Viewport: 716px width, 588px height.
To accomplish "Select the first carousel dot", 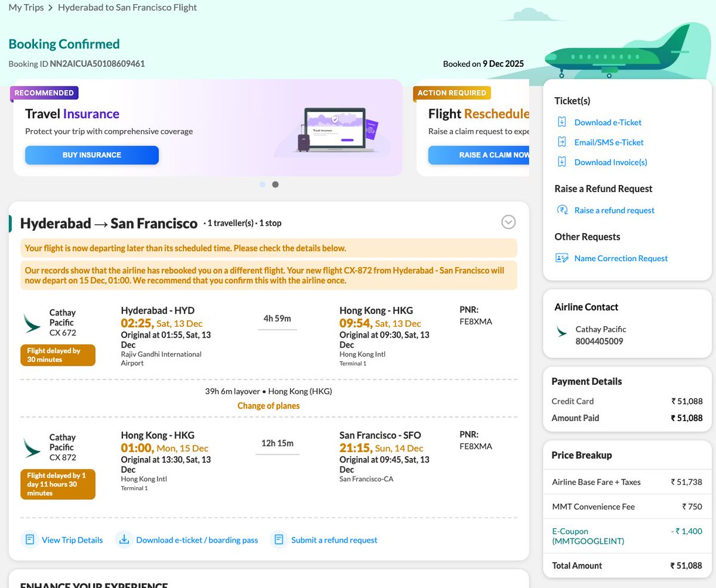I will (x=263, y=185).
